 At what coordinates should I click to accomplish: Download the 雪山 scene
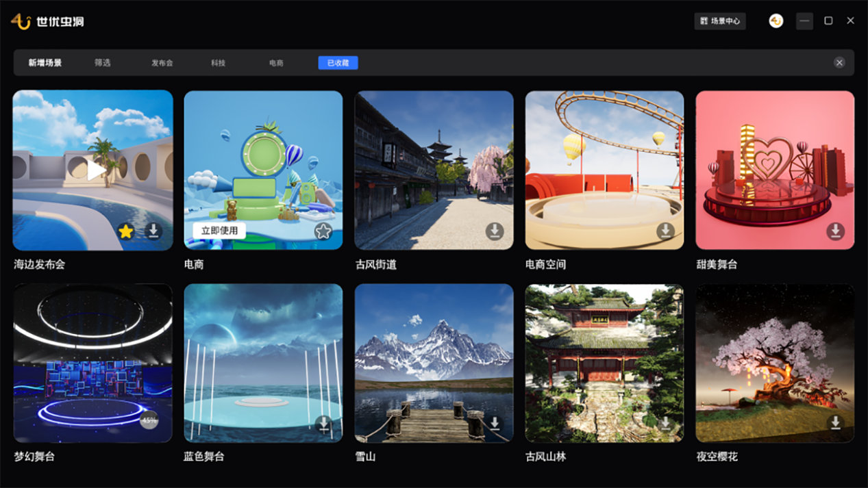point(495,424)
